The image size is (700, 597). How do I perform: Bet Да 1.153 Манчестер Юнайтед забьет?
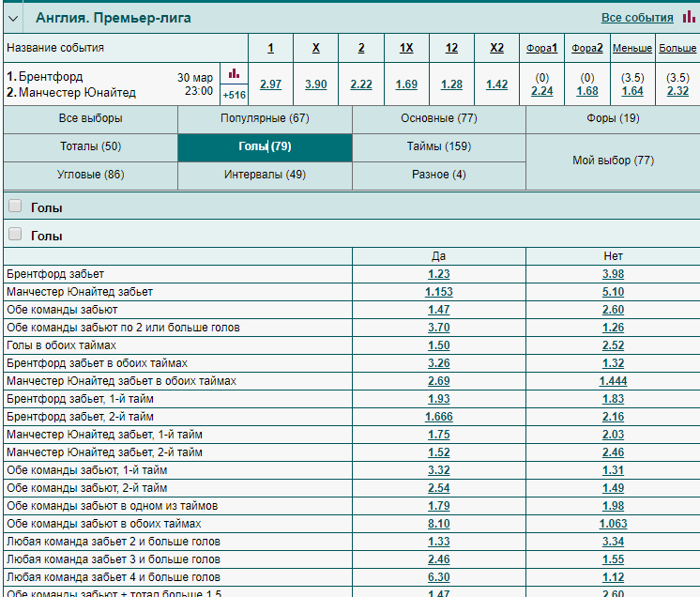tap(439, 292)
